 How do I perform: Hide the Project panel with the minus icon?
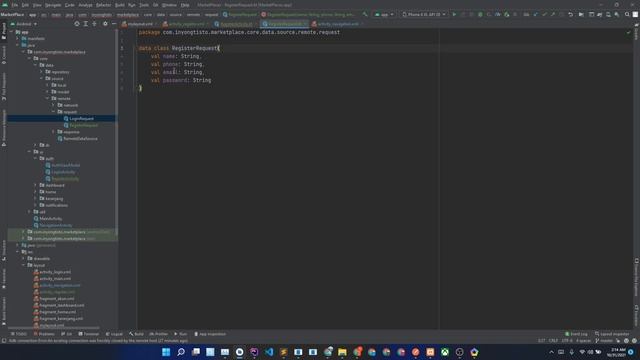pos(114,24)
